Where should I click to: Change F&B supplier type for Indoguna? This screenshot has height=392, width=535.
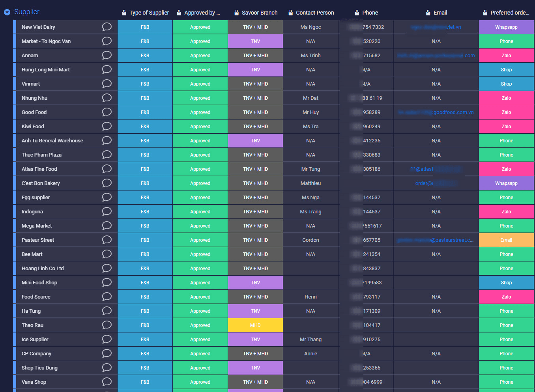tap(145, 212)
